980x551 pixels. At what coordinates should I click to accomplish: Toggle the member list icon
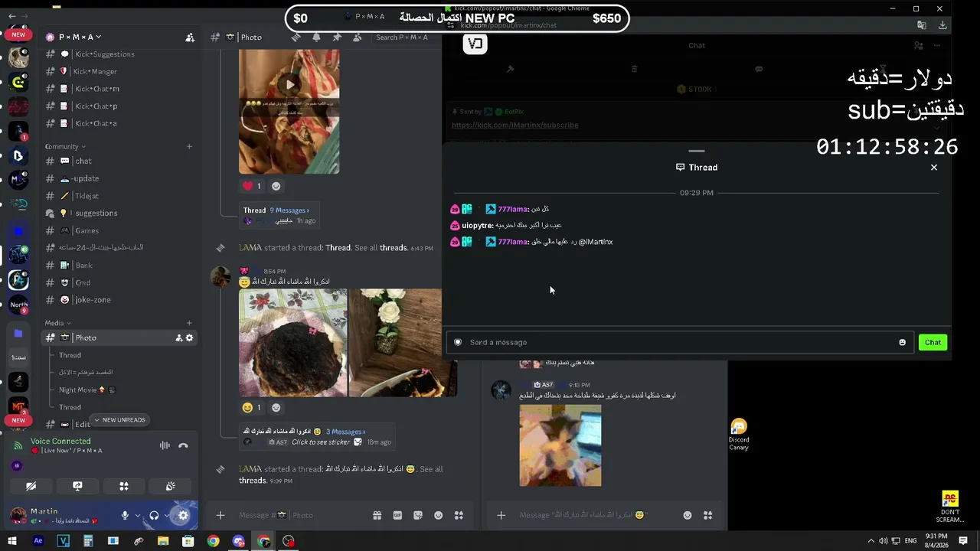pyautogui.click(x=357, y=37)
